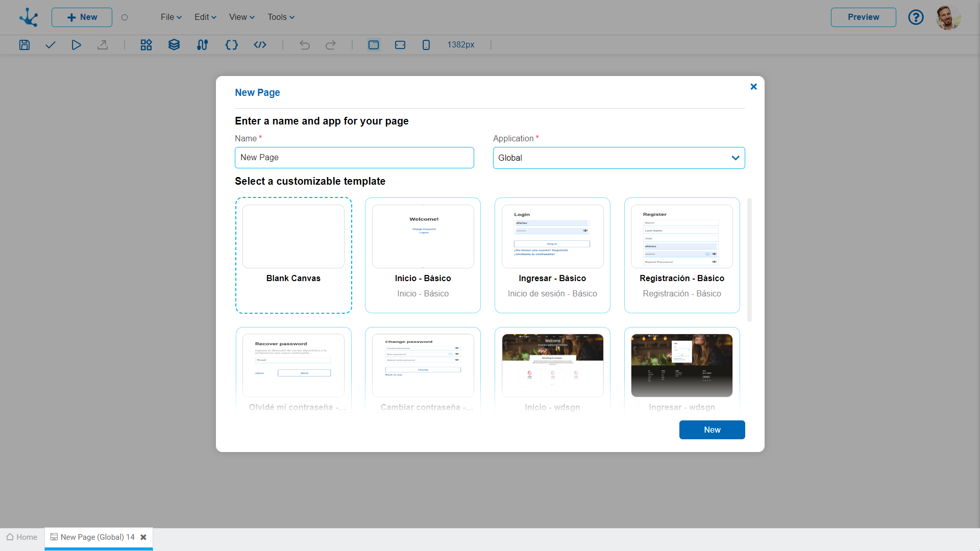This screenshot has width=980, height=551.
Task: Open the help question mark icon
Action: coord(916,17)
